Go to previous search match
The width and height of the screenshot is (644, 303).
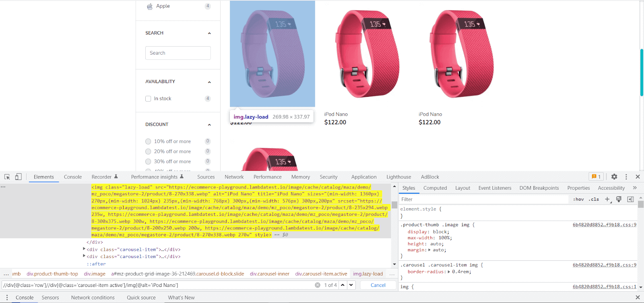[x=343, y=285]
